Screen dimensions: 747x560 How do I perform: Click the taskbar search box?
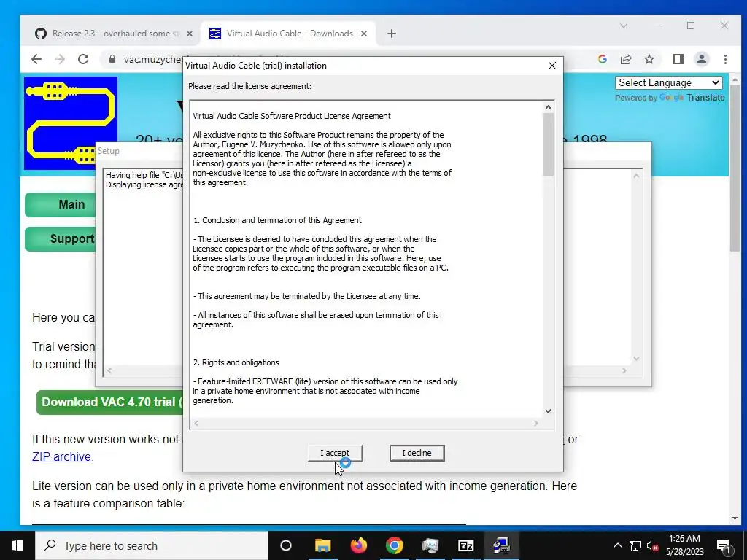[x=152, y=545]
